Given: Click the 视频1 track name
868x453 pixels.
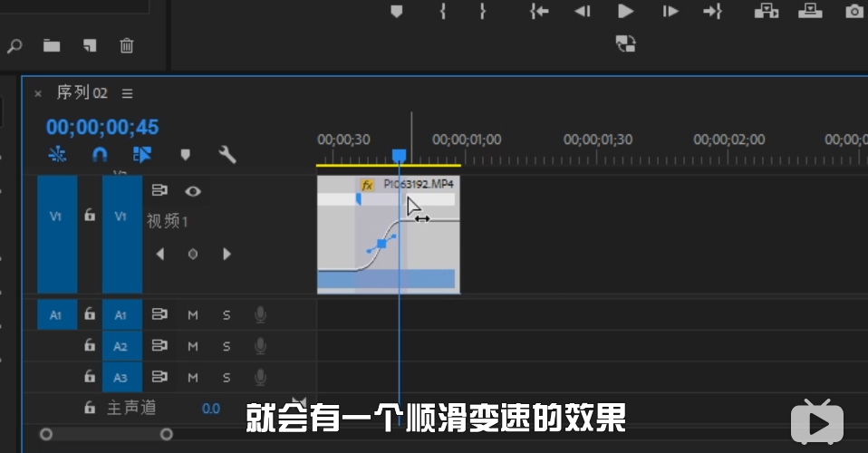Looking at the screenshot, I should click(168, 221).
